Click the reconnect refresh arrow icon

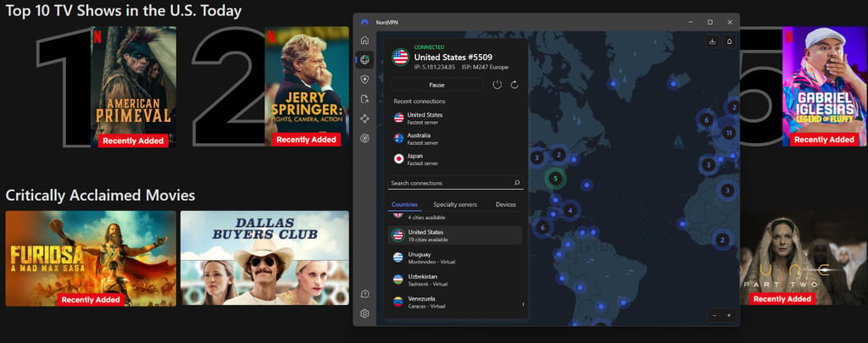tap(515, 85)
